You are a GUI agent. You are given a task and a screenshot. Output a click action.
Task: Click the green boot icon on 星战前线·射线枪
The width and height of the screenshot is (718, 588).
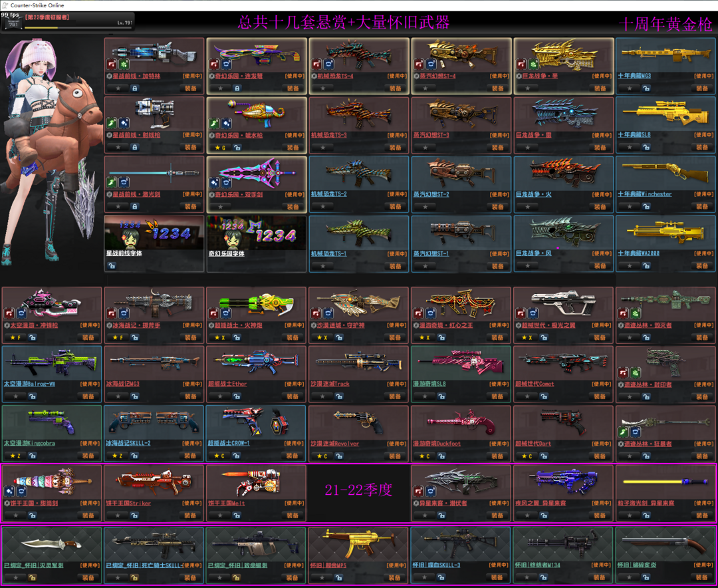click(112, 123)
